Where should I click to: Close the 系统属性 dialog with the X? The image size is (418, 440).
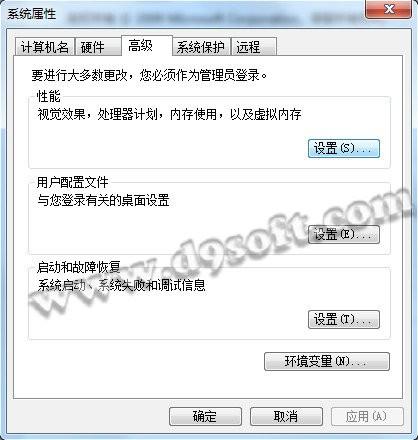pyautogui.click(x=388, y=9)
